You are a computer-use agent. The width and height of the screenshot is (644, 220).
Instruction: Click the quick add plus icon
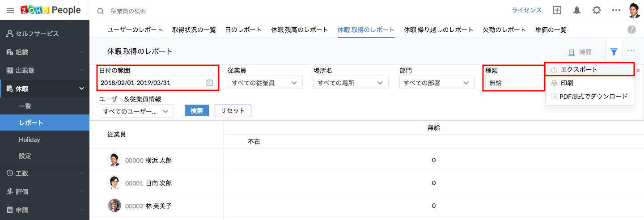click(557, 10)
